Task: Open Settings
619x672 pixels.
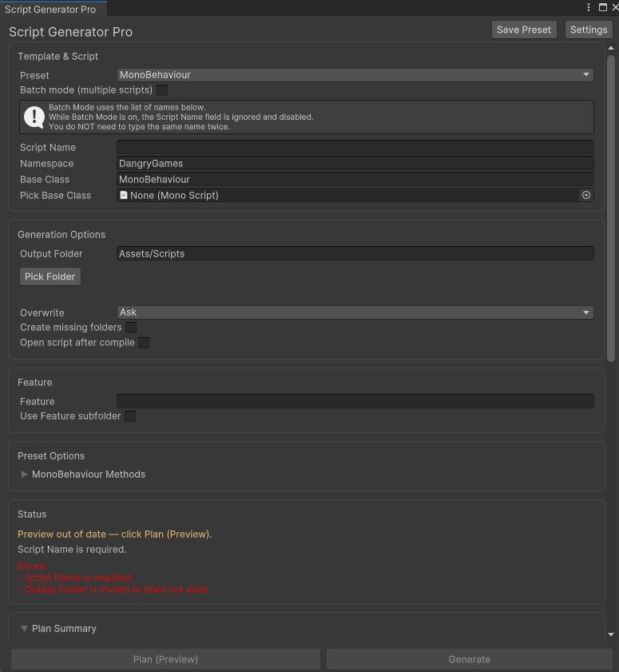Action: coord(589,30)
